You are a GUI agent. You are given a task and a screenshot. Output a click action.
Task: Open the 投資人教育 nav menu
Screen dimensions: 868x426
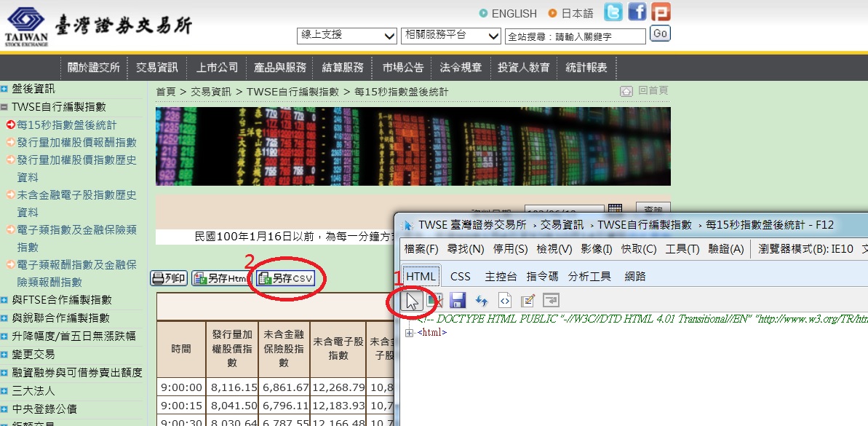[x=524, y=68]
